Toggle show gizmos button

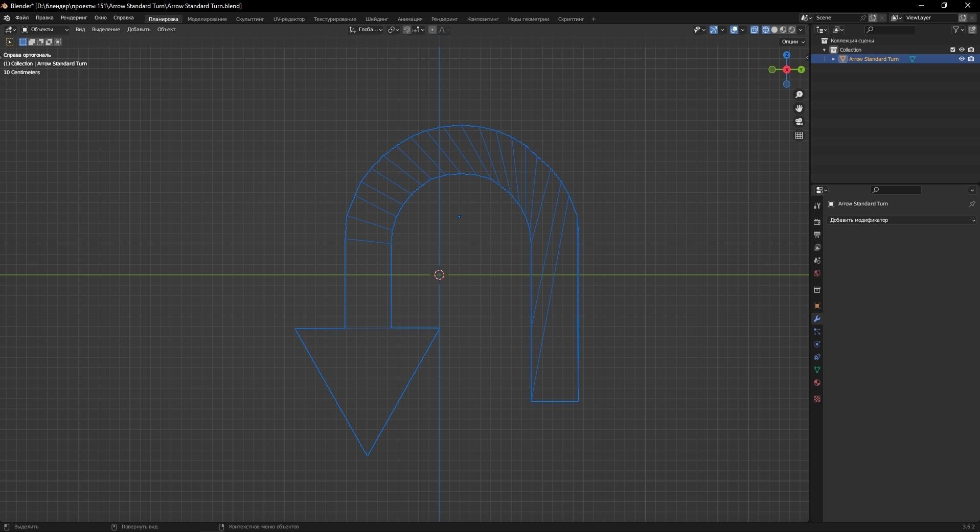pos(714,30)
